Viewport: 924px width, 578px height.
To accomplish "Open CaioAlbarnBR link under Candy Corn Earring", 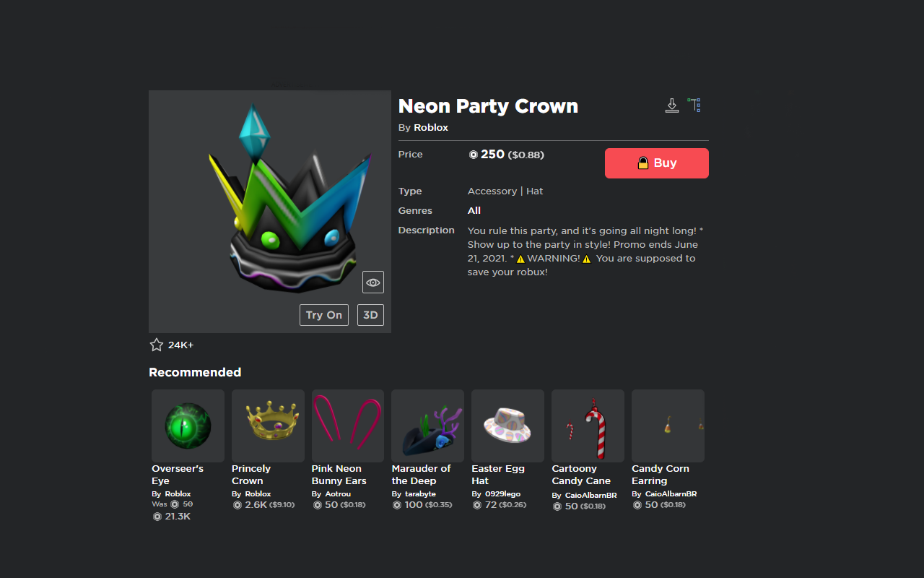I will [671, 494].
